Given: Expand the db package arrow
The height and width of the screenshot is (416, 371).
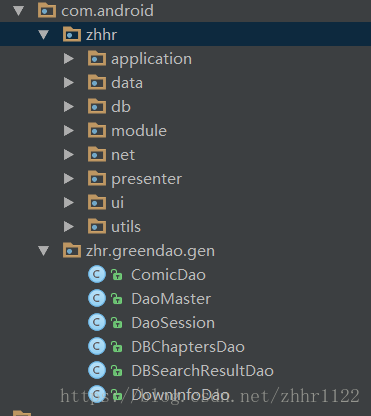Looking at the screenshot, I should (x=69, y=107).
